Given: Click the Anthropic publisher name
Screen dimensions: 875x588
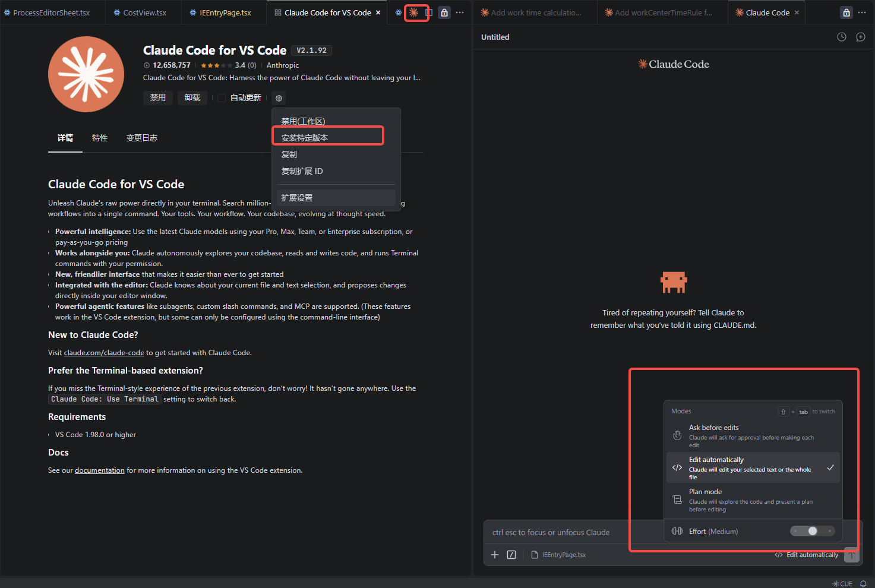Looking at the screenshot, I should coord(283,65).
